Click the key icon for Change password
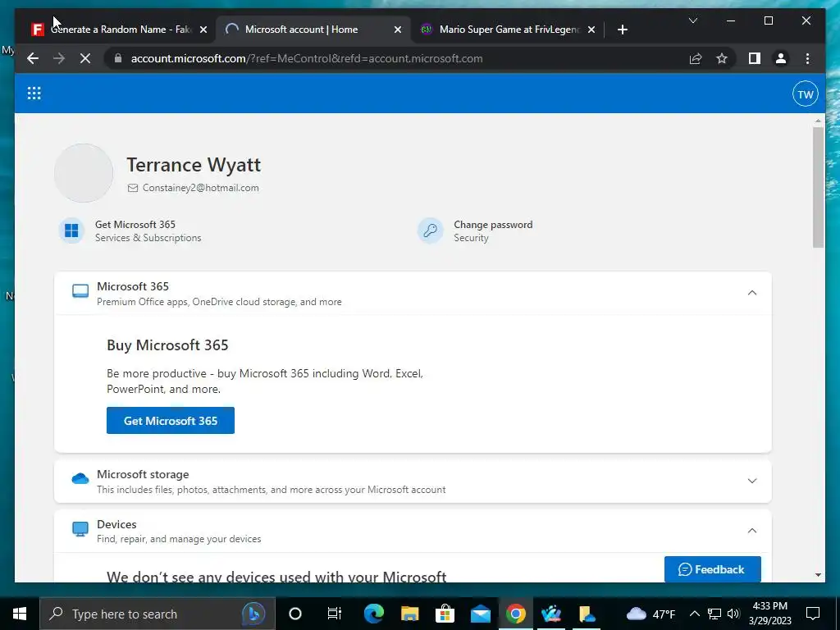The width and height of the screenshot is (840, 630). pyautogui.click(x=430, y=231)
